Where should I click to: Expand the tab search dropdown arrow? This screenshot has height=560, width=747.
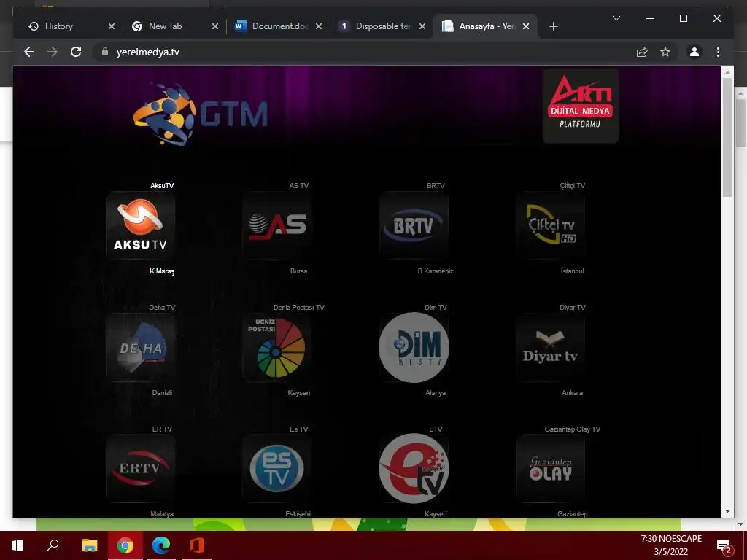616,18
